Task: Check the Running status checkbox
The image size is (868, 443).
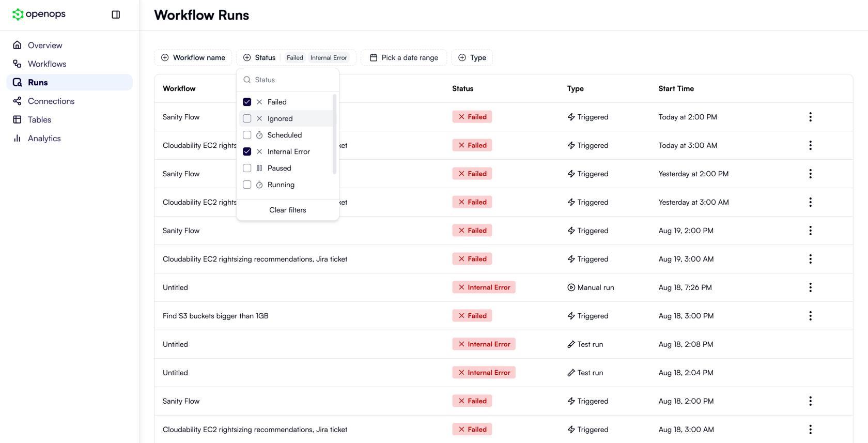Action: [247, 185]
